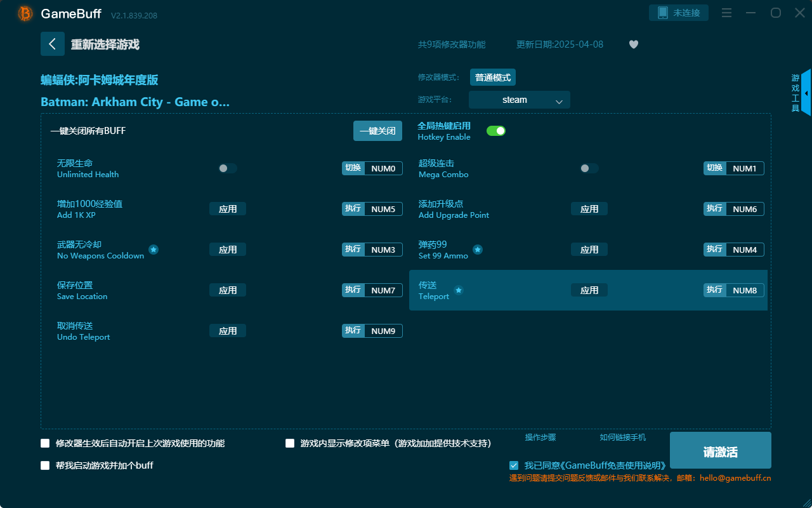Screen dimensions: 812x508
Task: Check 帮我启动游戏并加个buff
Action: point(45,465)
